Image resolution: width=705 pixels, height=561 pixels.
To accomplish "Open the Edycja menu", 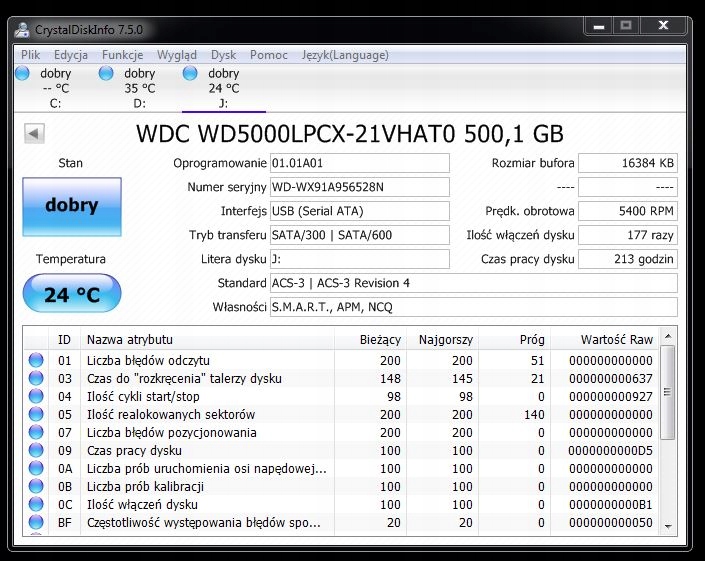I will (71, 55).
